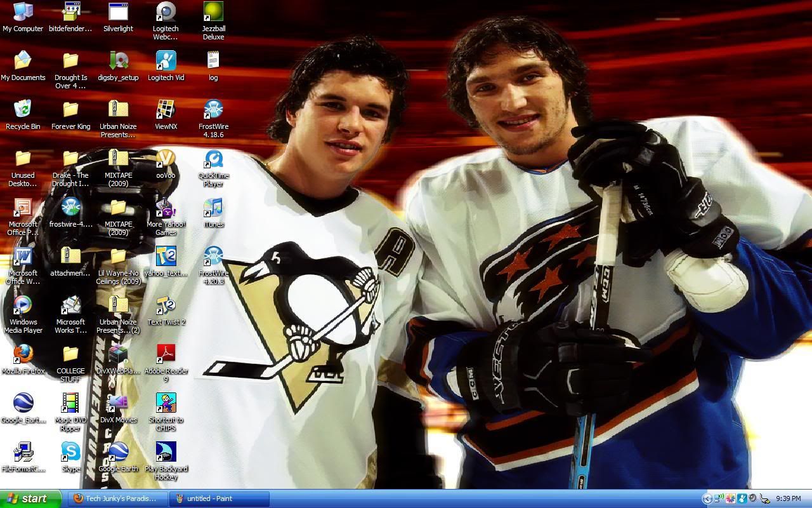Open My Documents folder icon
Viewport: 812px width, 508px height.
[x=23, y=67]
